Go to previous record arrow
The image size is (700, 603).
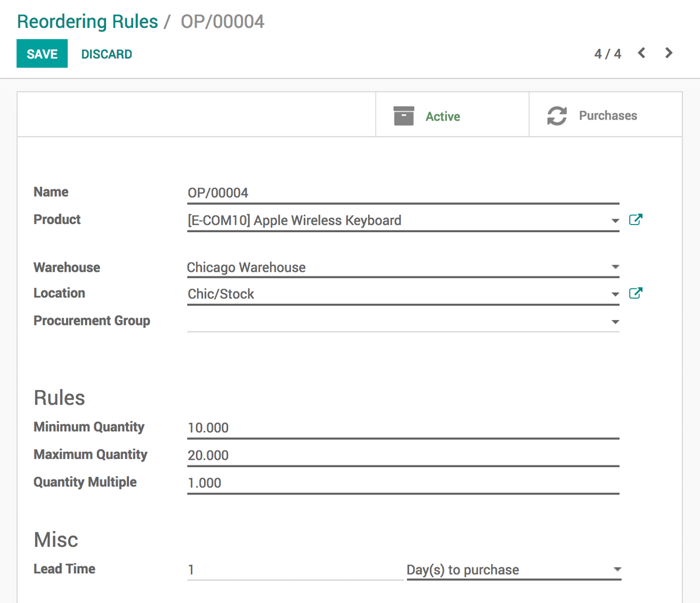pyautogui.click(x=642, y=54)
